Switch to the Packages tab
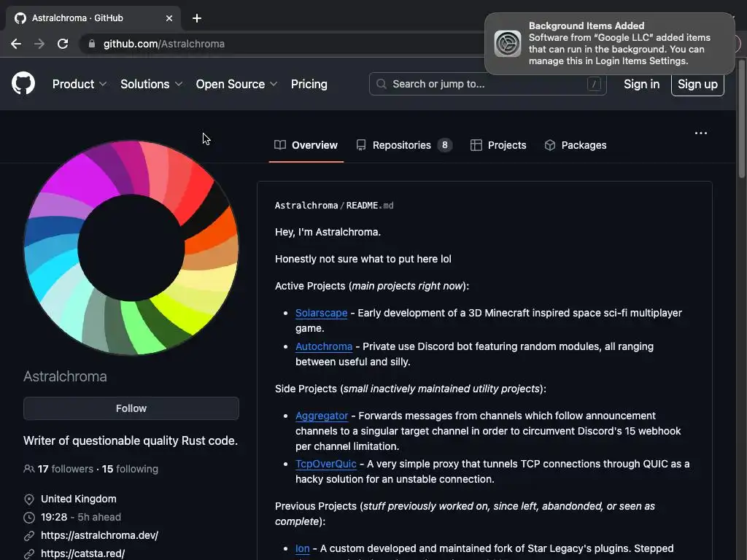Image resolution: width=747 pixels, height=560 pixels. click(576, 145)
